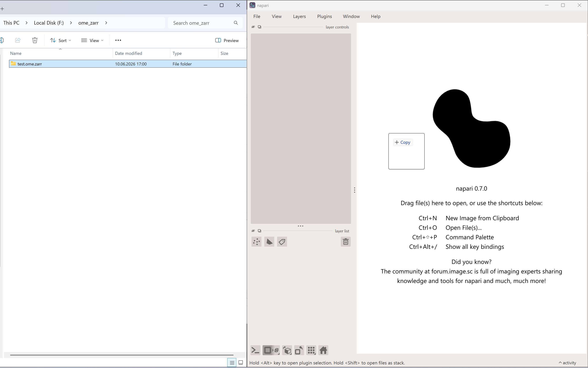Expand chevron after ome_zarr breadcrumb
Viewport: 588px width, 368px height.
(106, 23)
